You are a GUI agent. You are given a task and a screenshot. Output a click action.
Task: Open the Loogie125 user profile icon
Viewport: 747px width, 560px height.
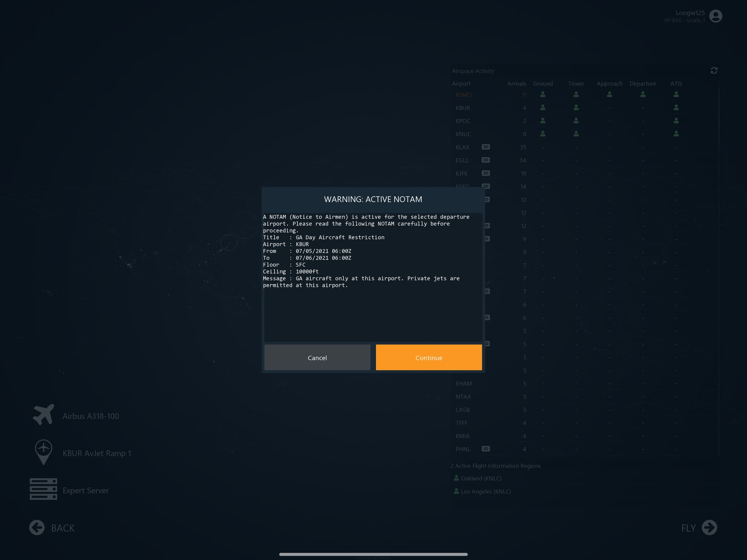(715, 16)
